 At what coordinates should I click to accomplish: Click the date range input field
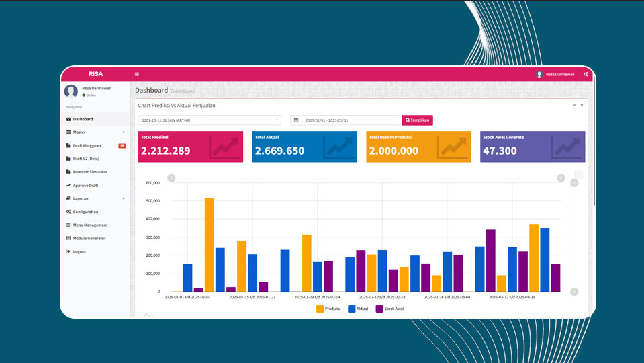coord(352,120)
